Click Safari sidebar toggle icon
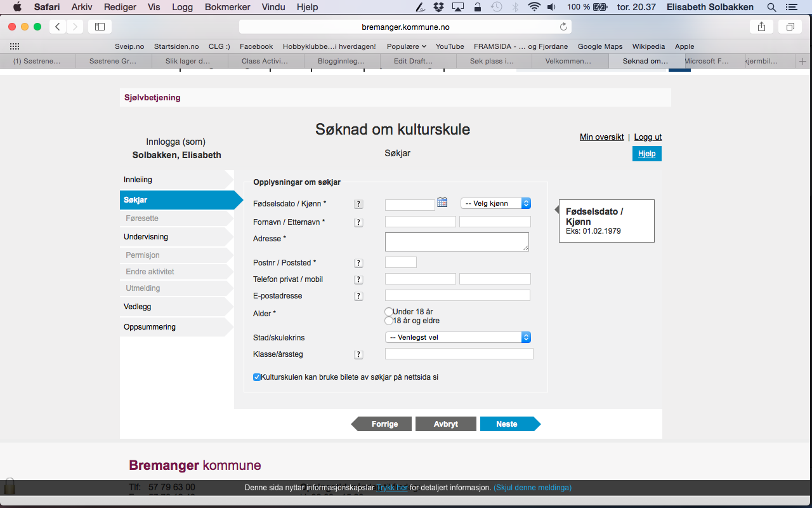 pyautogui.click(x=100, y=27)
